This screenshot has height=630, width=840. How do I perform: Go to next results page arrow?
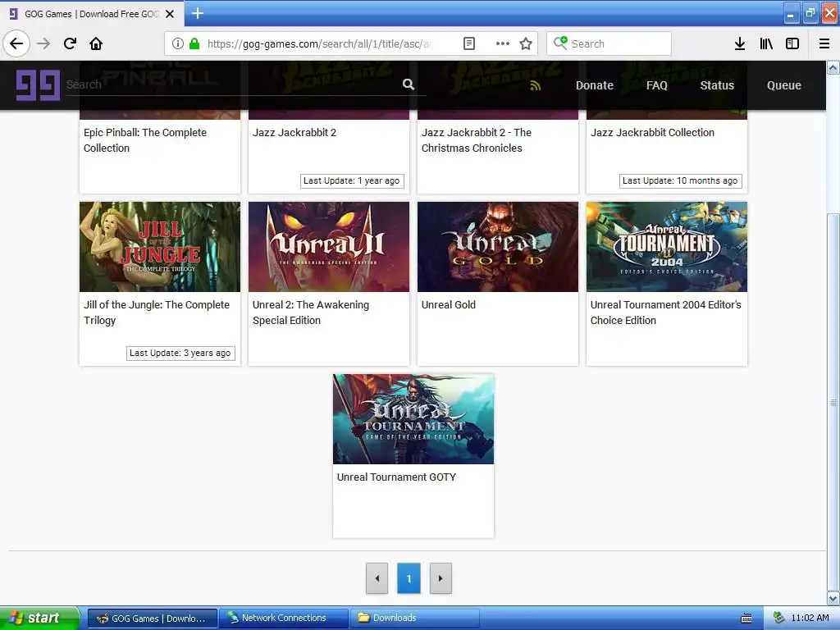pyautogui.click(x=441, y=578)
